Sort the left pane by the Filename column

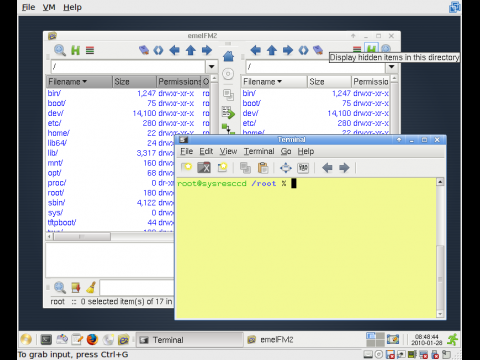pyautogui.click(x=79, y=82)
